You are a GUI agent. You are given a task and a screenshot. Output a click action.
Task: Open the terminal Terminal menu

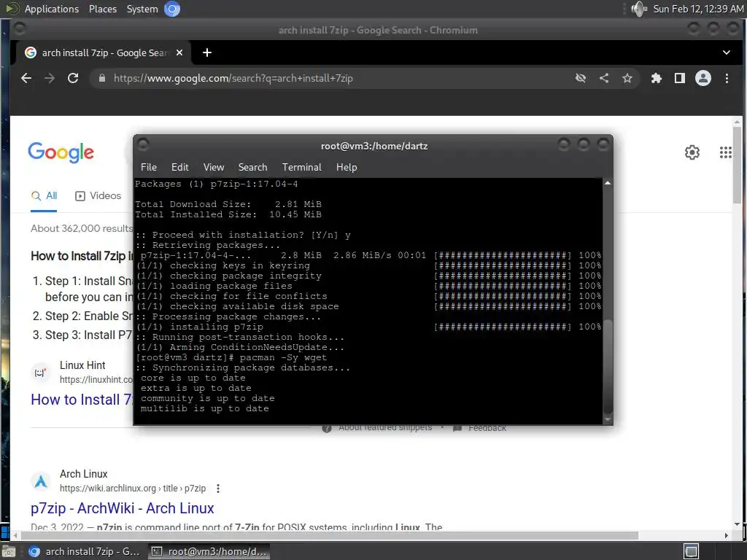pyautogui.click(x=301, y=167)
